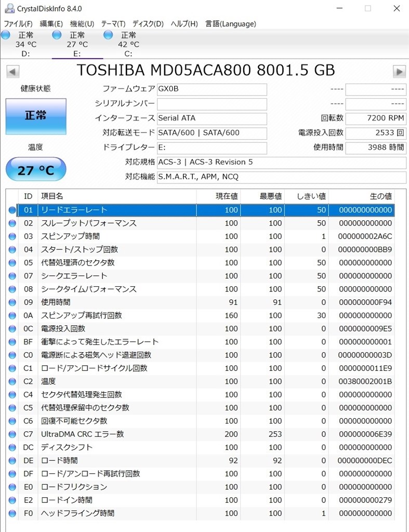Click the 電源投入回数 field 2533 回
The width and height of the screenshot is (409, 532).
tap(376, 133)
